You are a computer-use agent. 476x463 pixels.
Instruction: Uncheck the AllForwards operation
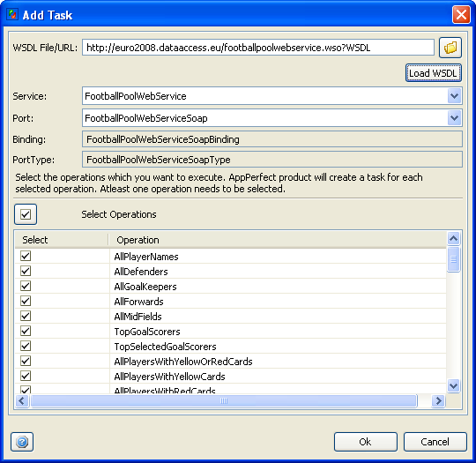point(26,301)
